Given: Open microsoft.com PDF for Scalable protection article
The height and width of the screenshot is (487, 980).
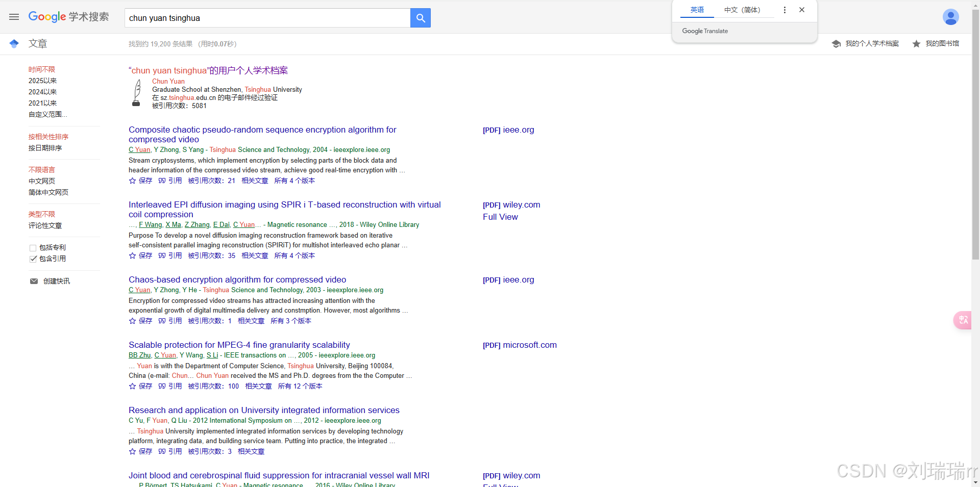Looking at the screenshot, I should point(520,345).
